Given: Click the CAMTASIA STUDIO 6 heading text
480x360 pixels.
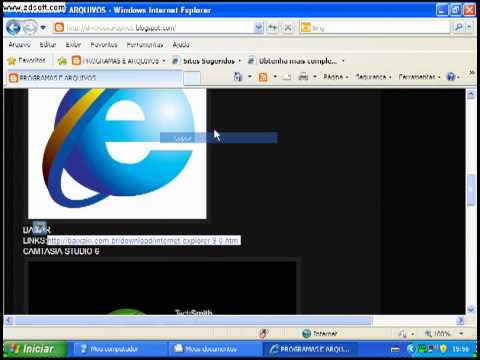Looking at the screenshot, I should [61, 251].
